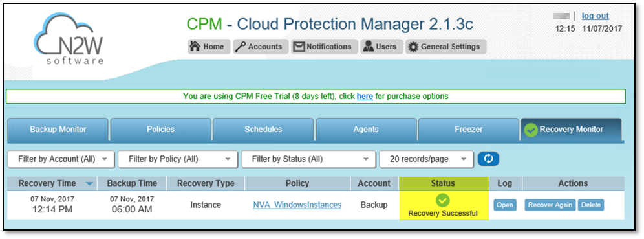Open General Settings
Image resolution: width=644 pixels, height=239 pixels.
click(x=445, y=47)
